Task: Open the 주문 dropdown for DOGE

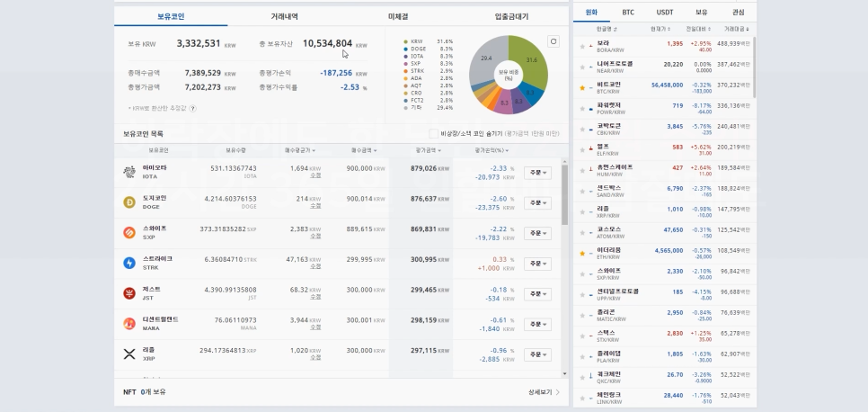Action: coord(537,202)
